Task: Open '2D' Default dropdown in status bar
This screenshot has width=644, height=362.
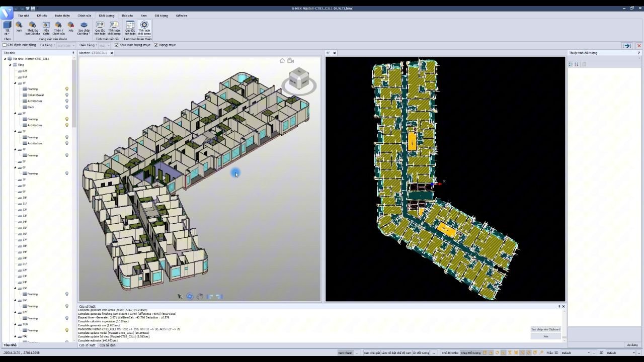Action: 621,353
